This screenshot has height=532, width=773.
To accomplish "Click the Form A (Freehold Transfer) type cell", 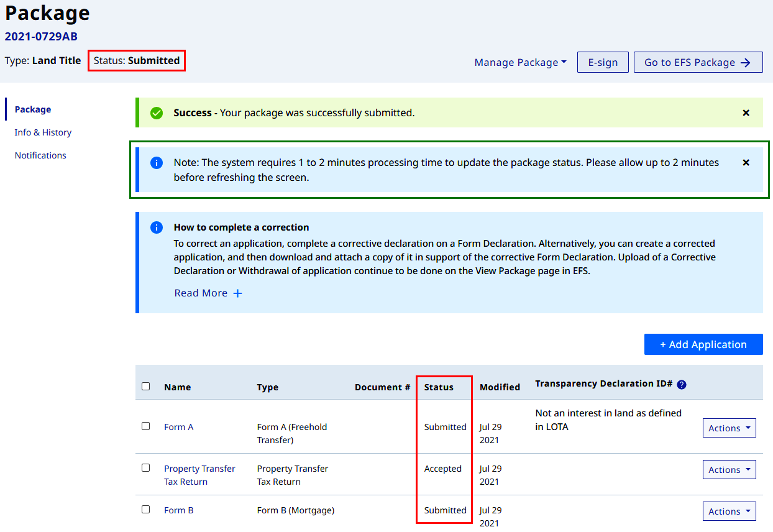I will 292,434.
